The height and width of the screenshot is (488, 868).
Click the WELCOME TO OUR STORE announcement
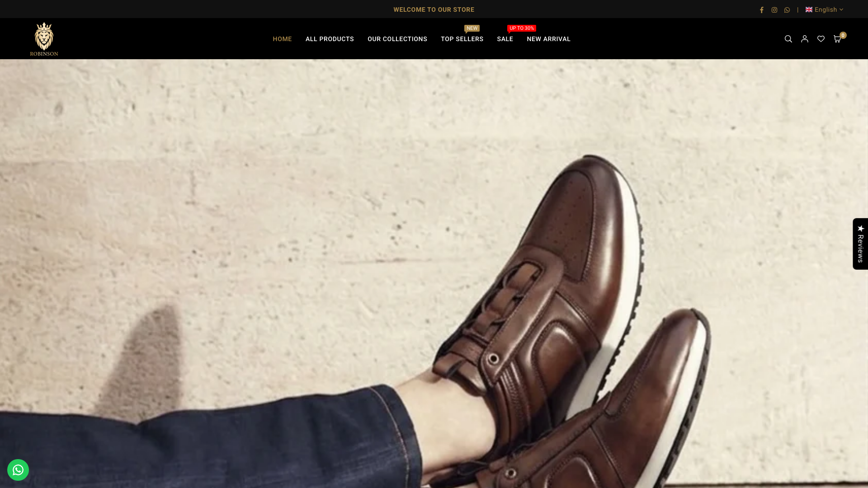(x=434, y=9)
